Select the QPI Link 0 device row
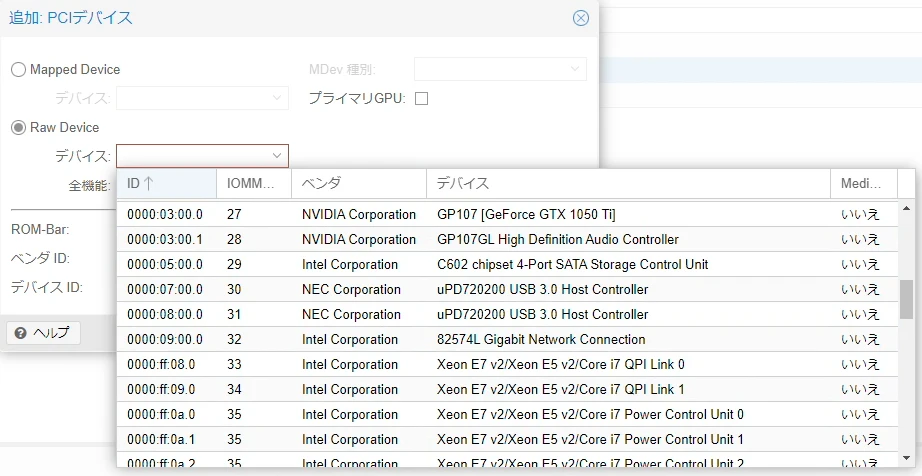This screenshot has width=922, height=476. click(x=507, y=364)
